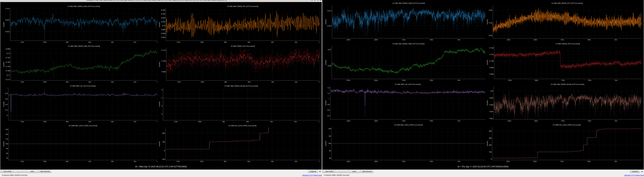The width and height of the screenshot is (644, 177).
Task: Click 'reset' in the left ndscope window
Action: point(32,171)
